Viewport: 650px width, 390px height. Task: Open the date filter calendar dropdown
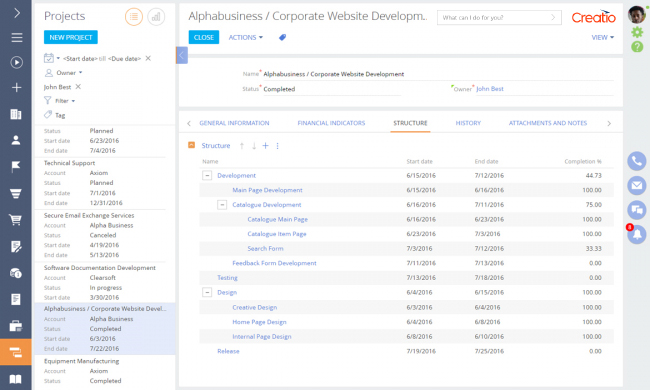(52, 58)
